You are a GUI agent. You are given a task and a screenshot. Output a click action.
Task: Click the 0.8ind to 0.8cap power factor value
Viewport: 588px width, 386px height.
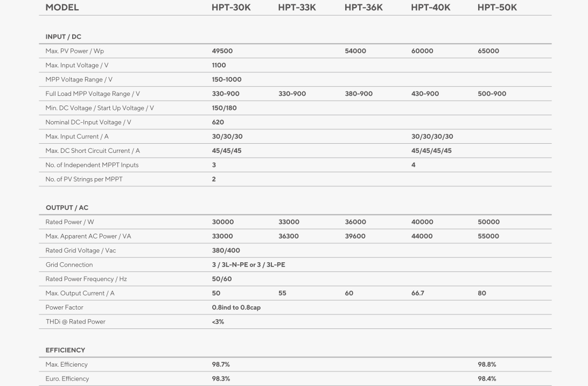[236, 307]
